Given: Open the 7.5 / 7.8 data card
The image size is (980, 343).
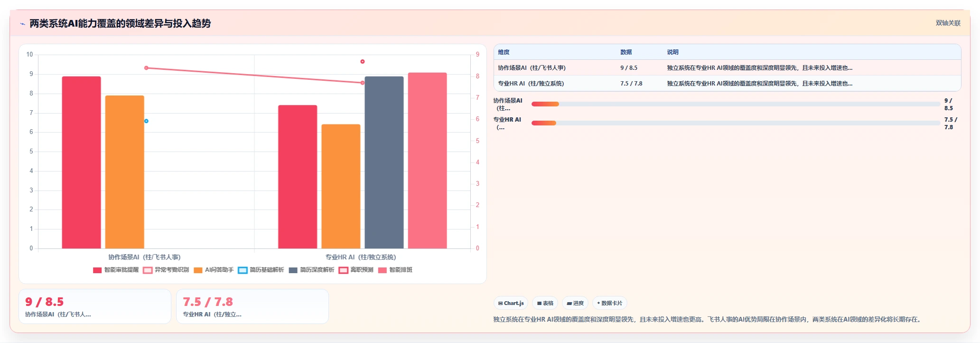Looking at the screenshot, I should coord(252,306).
